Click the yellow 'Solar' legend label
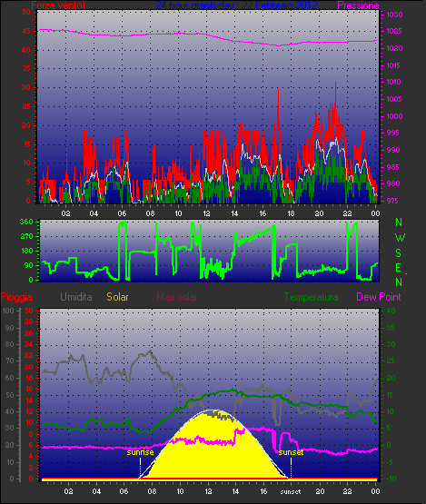This screenshot has width=426, height=504. [117, 297]
